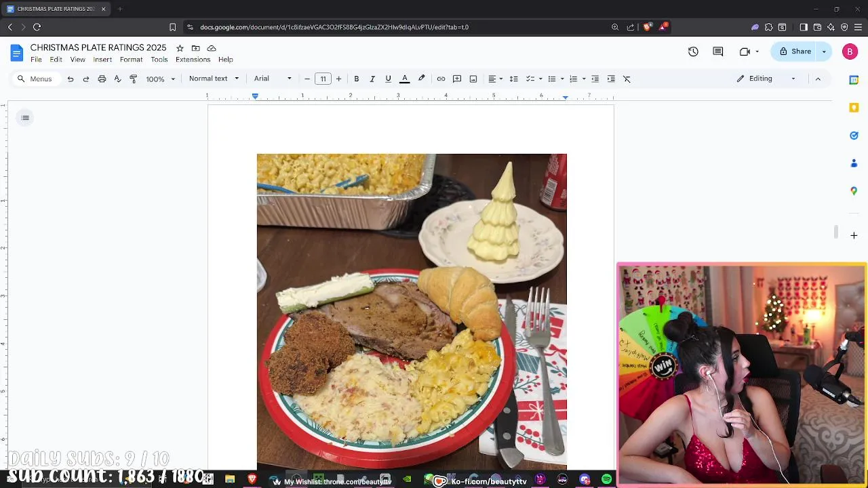Insert an image using the toolbar icon
This screenshot has height=488, width=868.
[473, 79]
